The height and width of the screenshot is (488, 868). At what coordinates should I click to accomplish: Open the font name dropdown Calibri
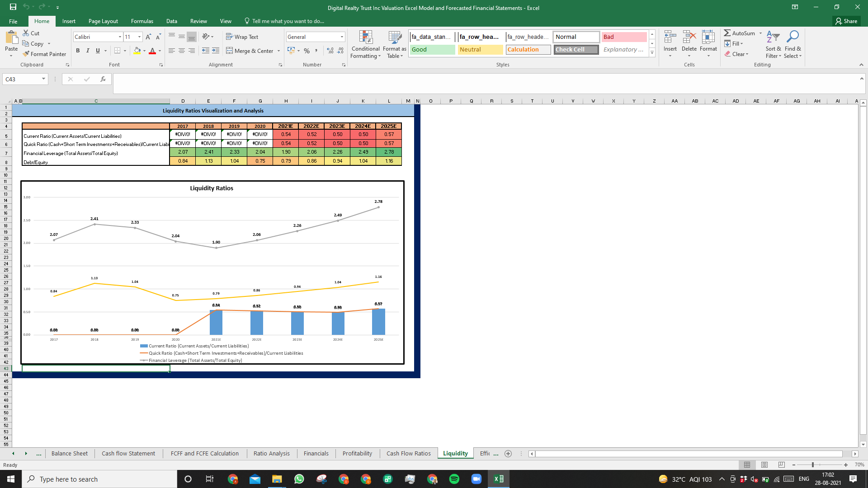[x=120, y=37]
